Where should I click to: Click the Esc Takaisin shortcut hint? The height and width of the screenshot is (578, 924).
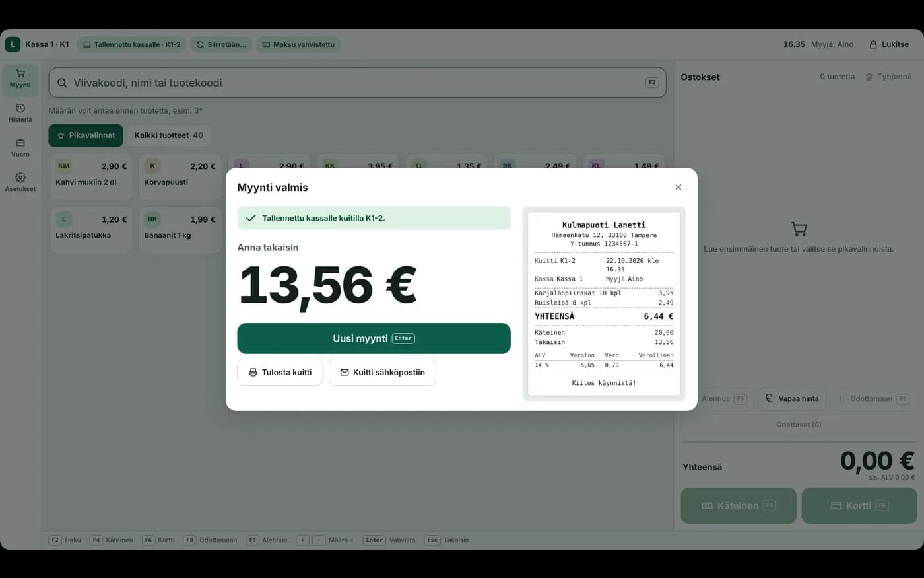(x=447, y=540)
